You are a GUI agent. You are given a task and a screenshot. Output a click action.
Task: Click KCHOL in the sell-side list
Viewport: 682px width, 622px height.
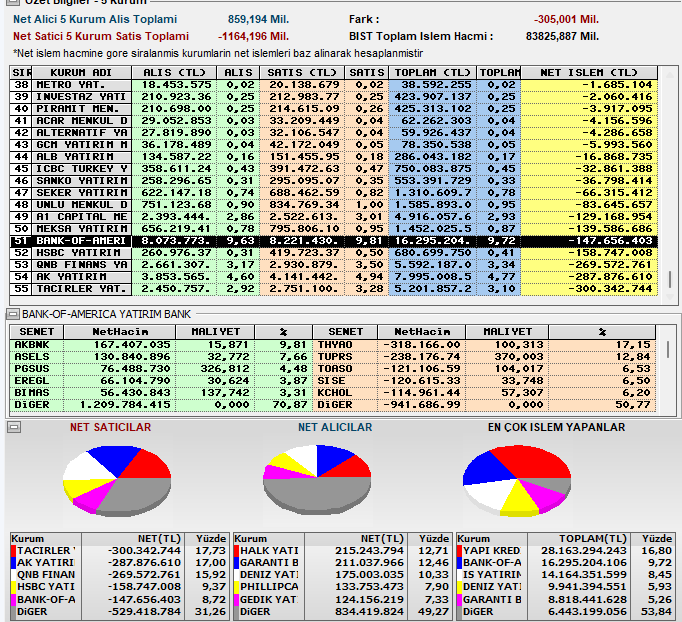click(x=335, y=393)
